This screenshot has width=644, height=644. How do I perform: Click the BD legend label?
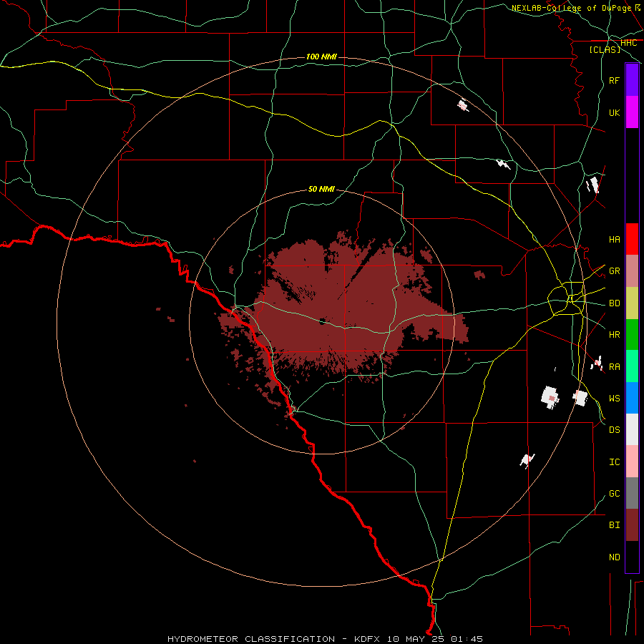(615, 303)
